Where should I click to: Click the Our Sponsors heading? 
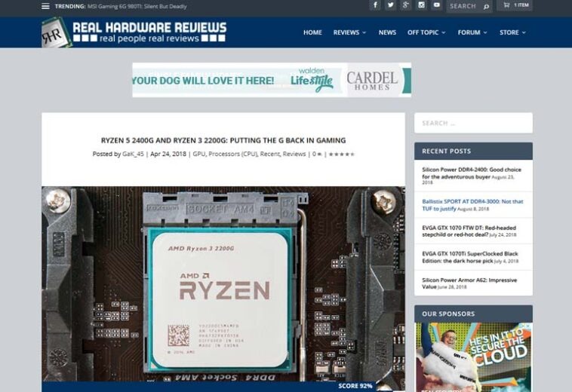click(x=448, y=314)
